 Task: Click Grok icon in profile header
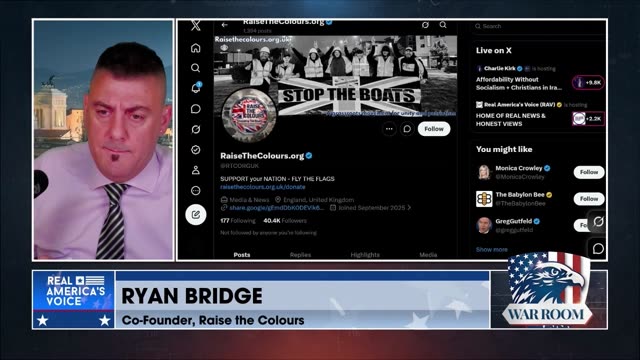coord(425,25)
